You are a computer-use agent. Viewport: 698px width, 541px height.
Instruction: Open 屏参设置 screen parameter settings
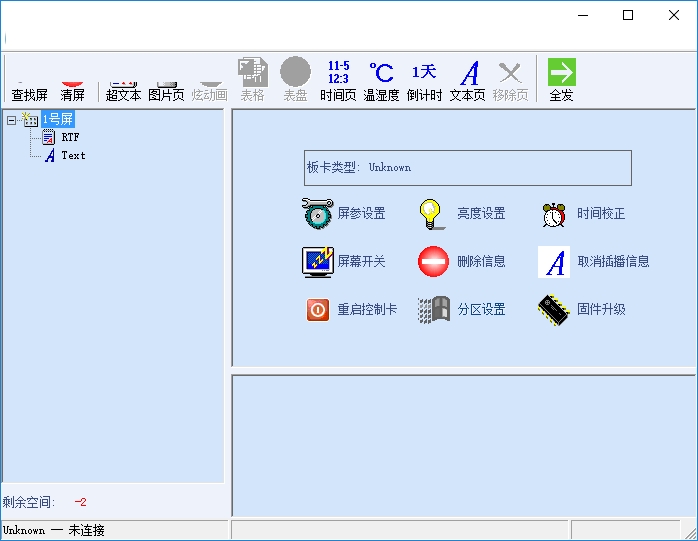(x=343, y=213)
